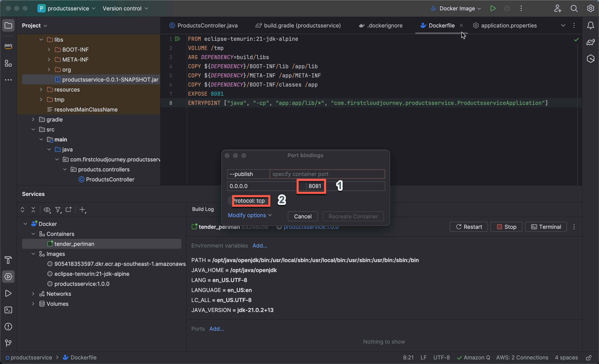Open the Version control dropdown
This screenshot has width=599, height=364.
pyautogui.click(x=125, y=9)
